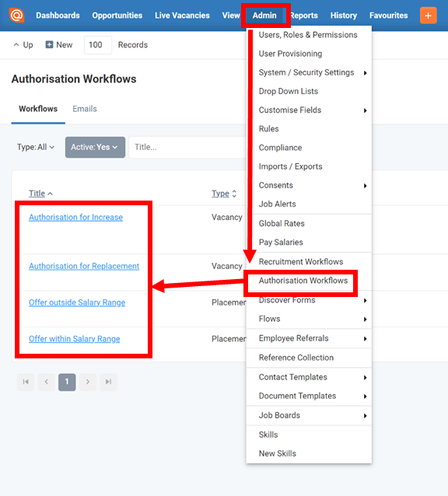448x496 pixels.
Task: Click the orange plus button
Action: click(429, 16)
